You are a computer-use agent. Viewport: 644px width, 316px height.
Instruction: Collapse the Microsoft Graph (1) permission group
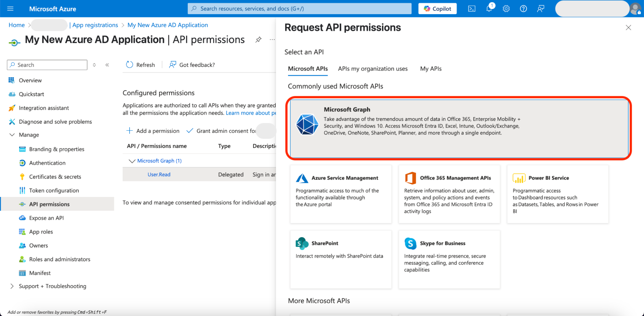132,161
